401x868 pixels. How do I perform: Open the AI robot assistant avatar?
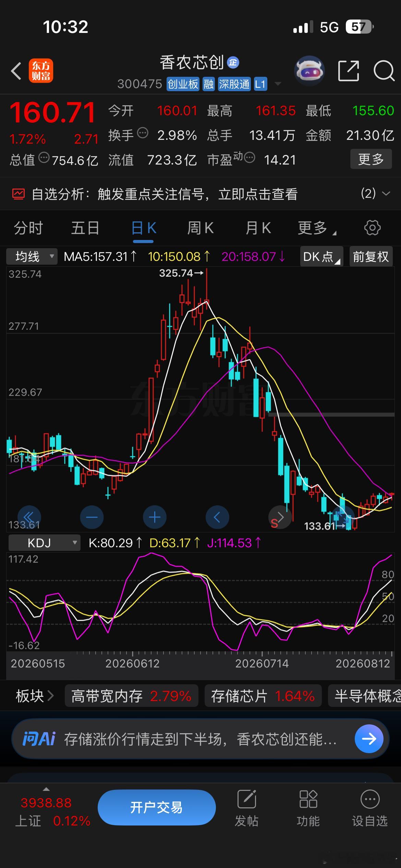[309, 71]
